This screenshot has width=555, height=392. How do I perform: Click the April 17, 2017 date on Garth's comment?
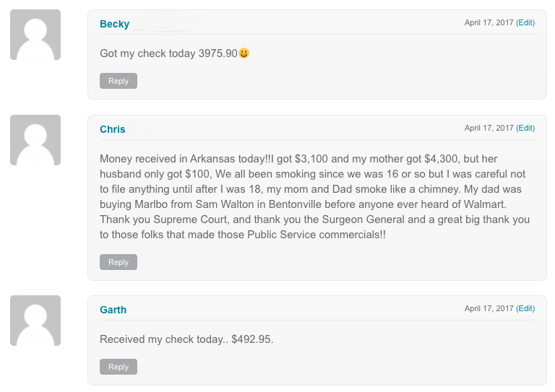click(x=489, y=308)
